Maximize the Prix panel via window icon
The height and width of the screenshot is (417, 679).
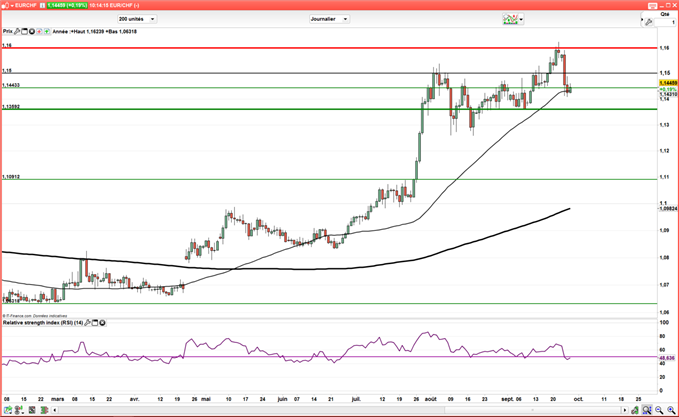click(x=24, y=31)
